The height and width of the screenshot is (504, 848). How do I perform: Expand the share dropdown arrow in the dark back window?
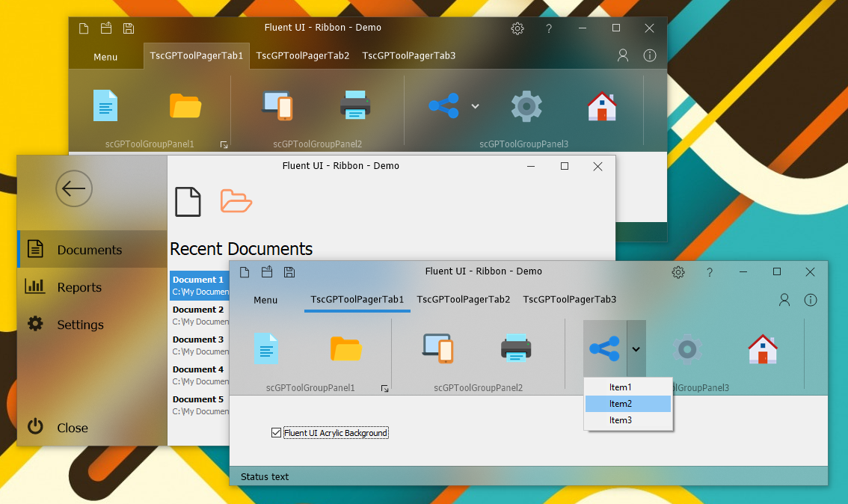click(476, 106)
